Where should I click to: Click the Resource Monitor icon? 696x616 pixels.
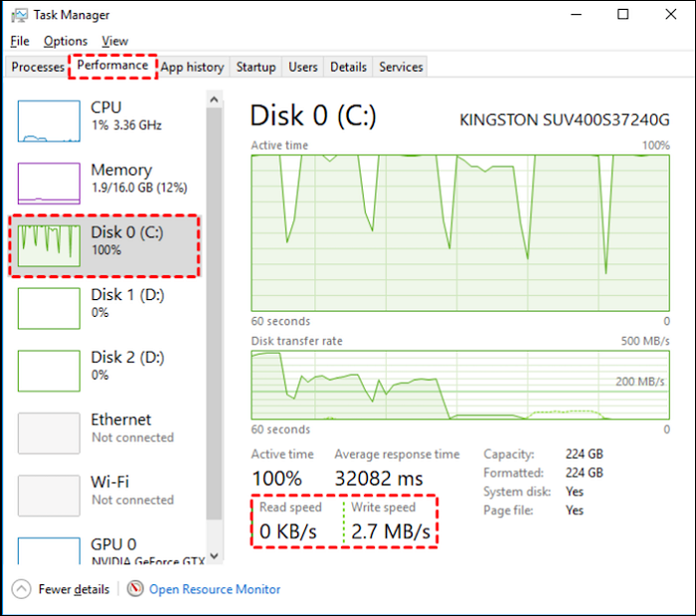pos(136,589)
